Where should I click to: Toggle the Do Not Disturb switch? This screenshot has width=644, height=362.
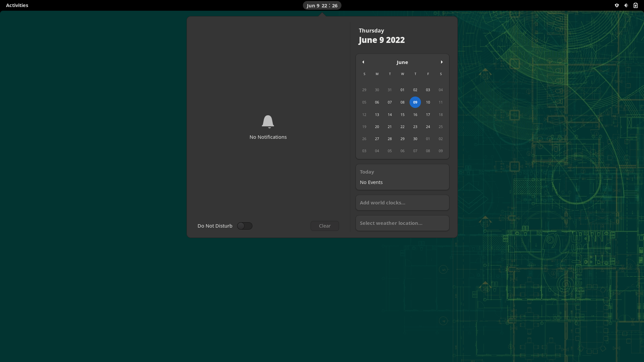click(245, 226)
